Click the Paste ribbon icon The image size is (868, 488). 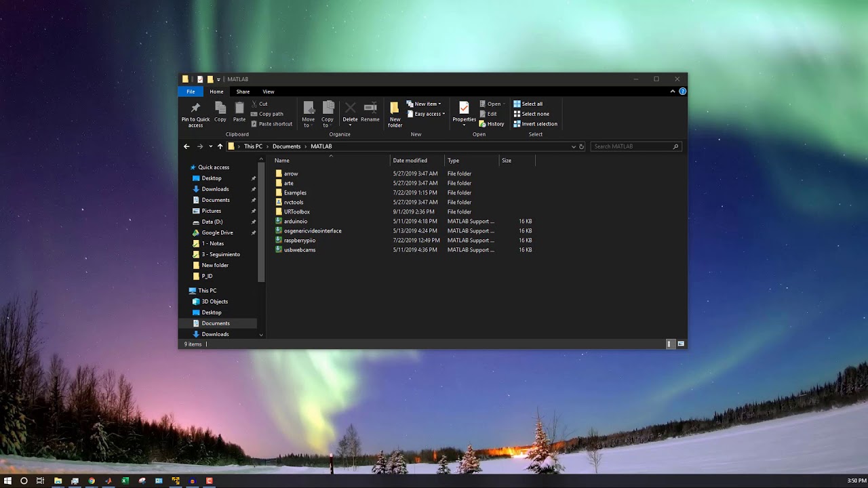pos(239,108)
